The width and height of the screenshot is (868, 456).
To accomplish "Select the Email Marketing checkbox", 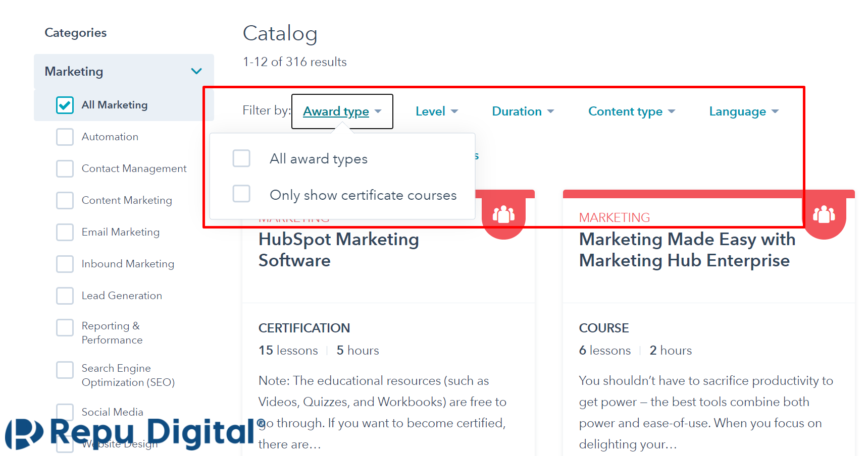I will pyautogui.click(x=65, y=232).
